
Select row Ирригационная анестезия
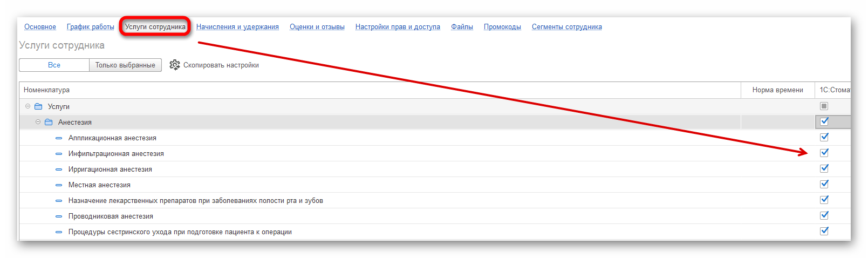(x=435, y=169)
